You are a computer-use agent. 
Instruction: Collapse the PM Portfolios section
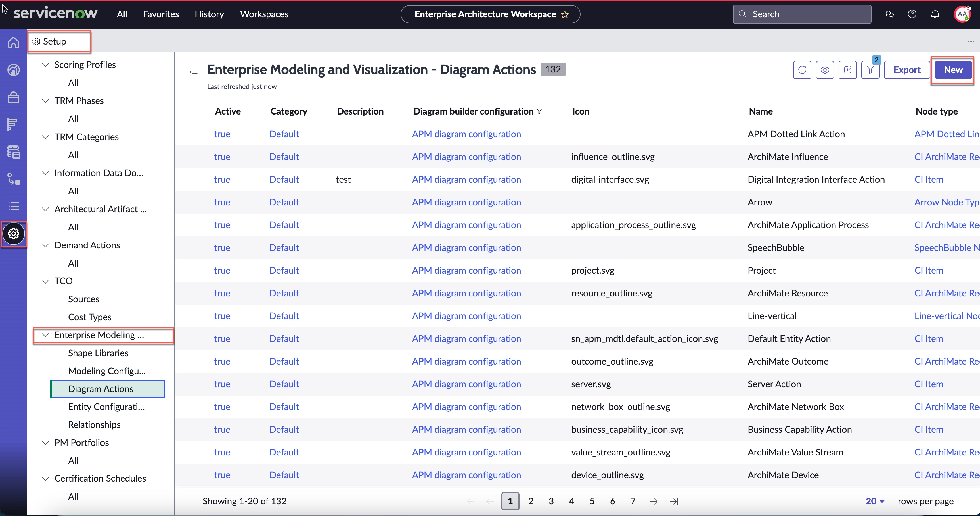coord(45,443)
